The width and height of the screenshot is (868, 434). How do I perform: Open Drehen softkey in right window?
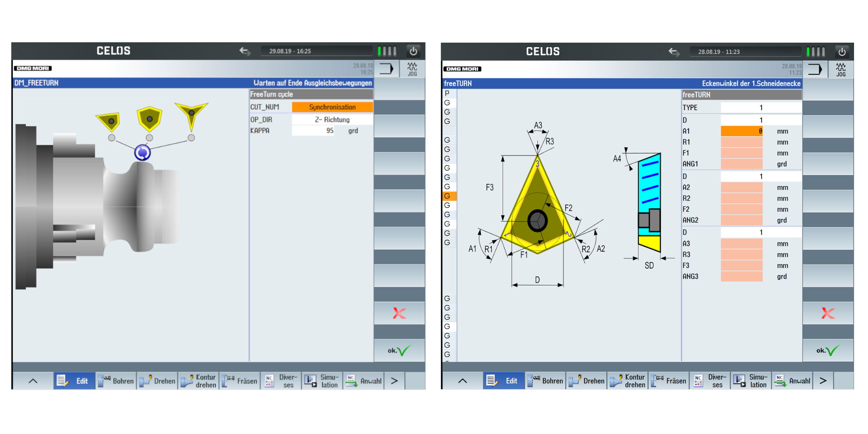[x=586, y=381]
